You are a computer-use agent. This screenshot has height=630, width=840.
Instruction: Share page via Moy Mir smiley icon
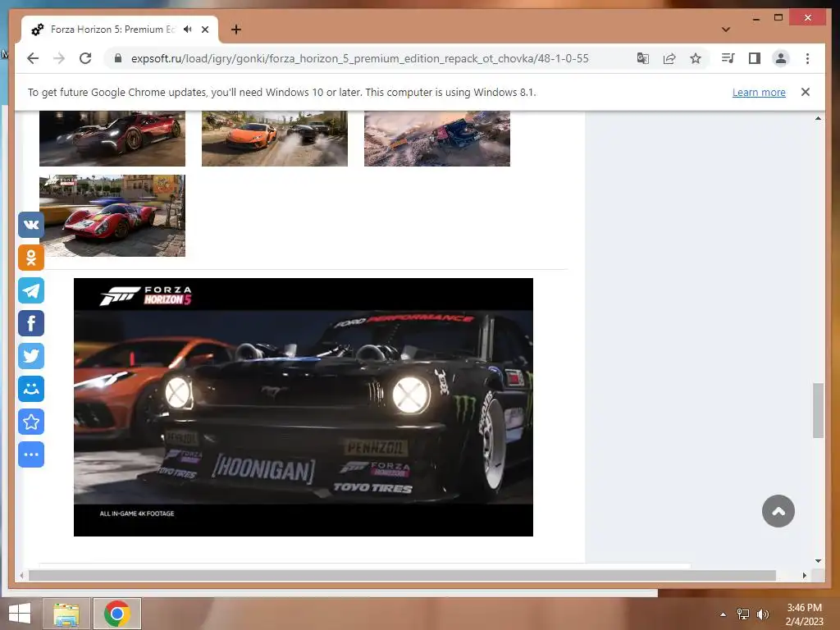[31, 389]
